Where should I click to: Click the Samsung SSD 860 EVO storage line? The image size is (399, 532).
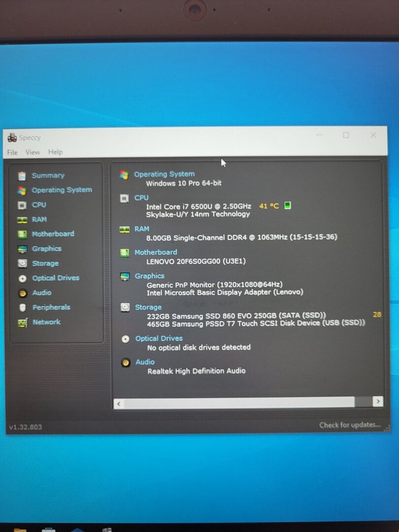pyautogui.click(x=236, y=316)
